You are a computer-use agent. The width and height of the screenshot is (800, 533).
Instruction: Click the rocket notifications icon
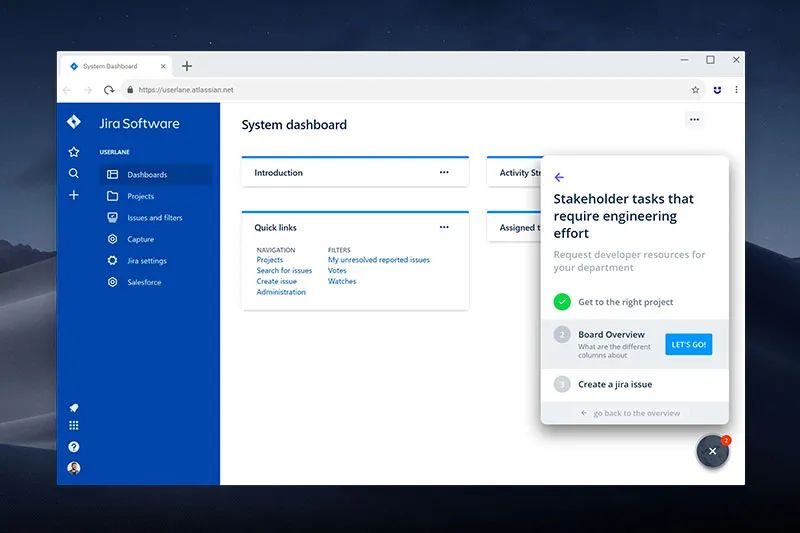point(73,408)
